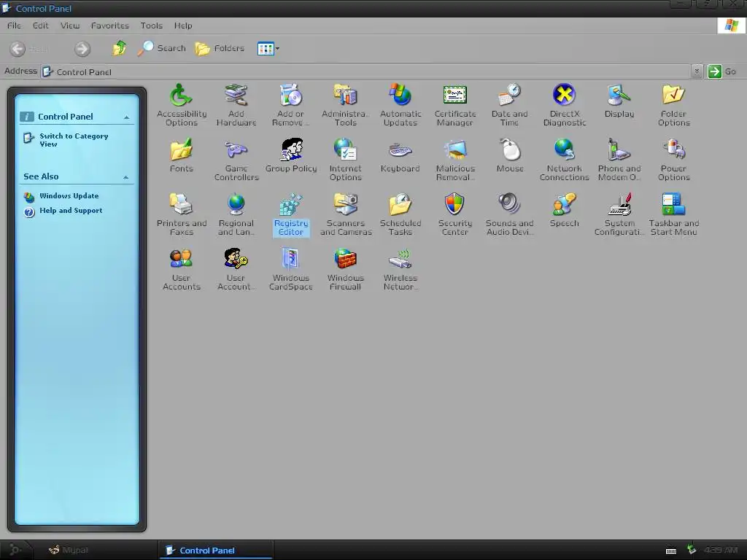This screenshot has width=747, height=560.
Task: Click the Search toolbar button
Action: (x=161, y=48)
